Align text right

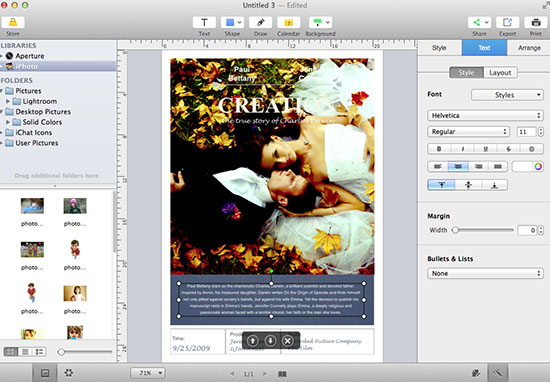(478, 166)
